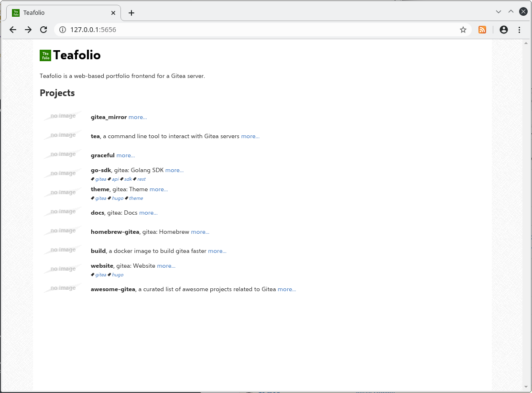532x393 pixels.
Task: Click the go-sdk project name
Action: tap(101, 170)
